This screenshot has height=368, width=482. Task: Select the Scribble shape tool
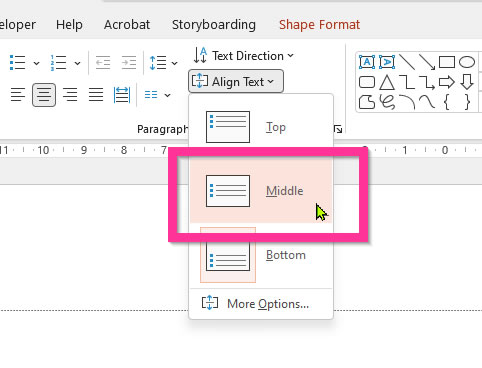pos(387,102)
